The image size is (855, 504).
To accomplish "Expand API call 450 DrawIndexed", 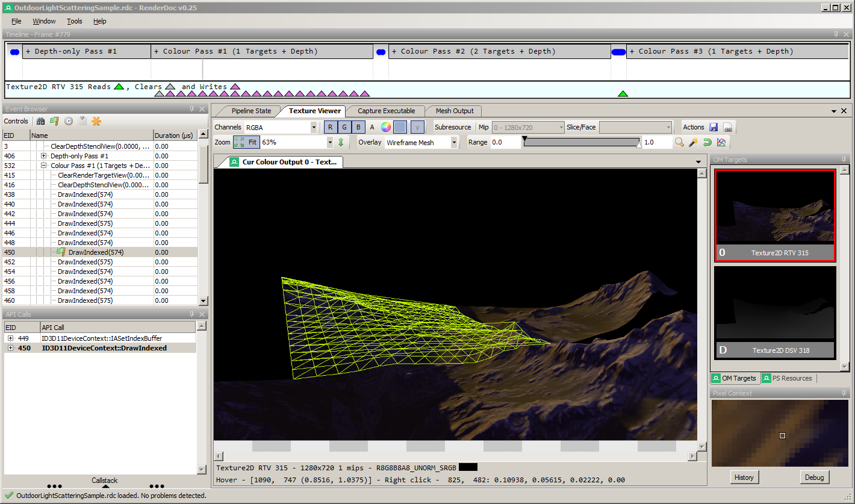I will [x=10, y=348].
